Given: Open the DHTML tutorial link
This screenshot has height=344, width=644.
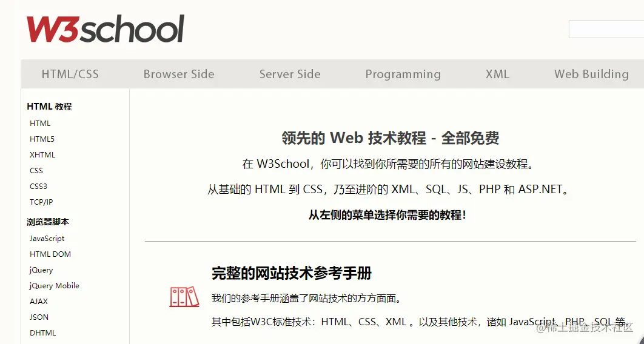Looking at the screenshot, I should 42,333.
